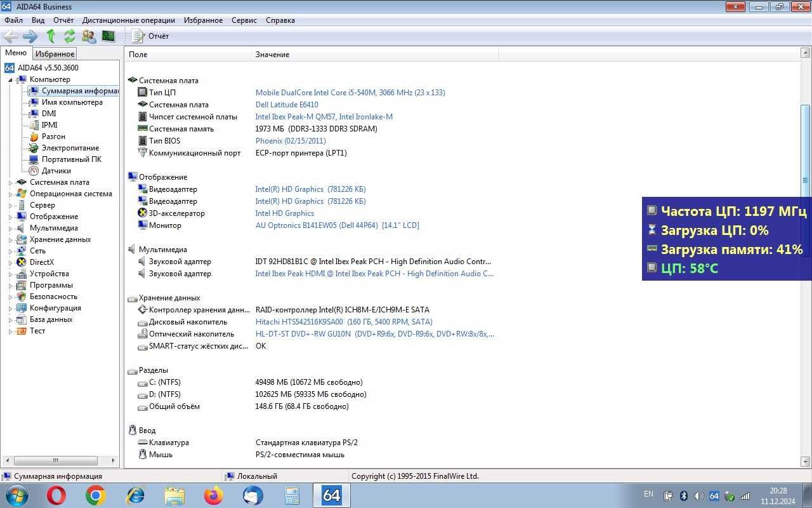Click the Отчёт report toolbar button
812x508 pixels.
[150, 36]
